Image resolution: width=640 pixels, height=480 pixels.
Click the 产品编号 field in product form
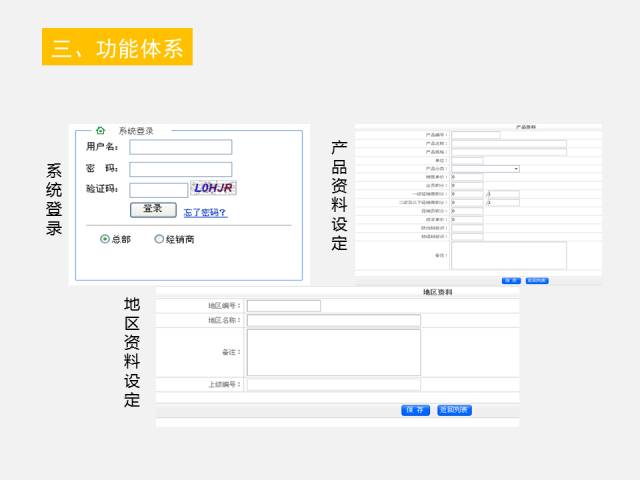tap(476, 135)
